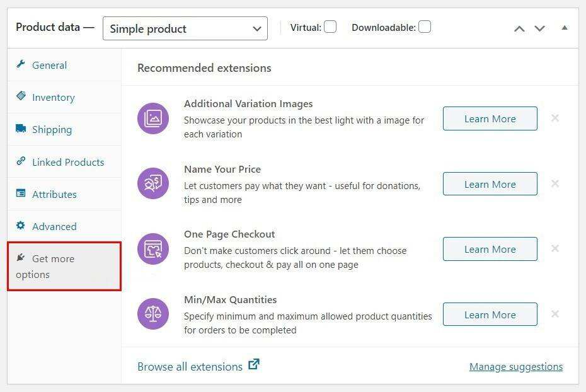Image resolution: width=586 pixels, height=392 pixels.
Task: Open the Manage suggestions link
Action: coord(516,366)
